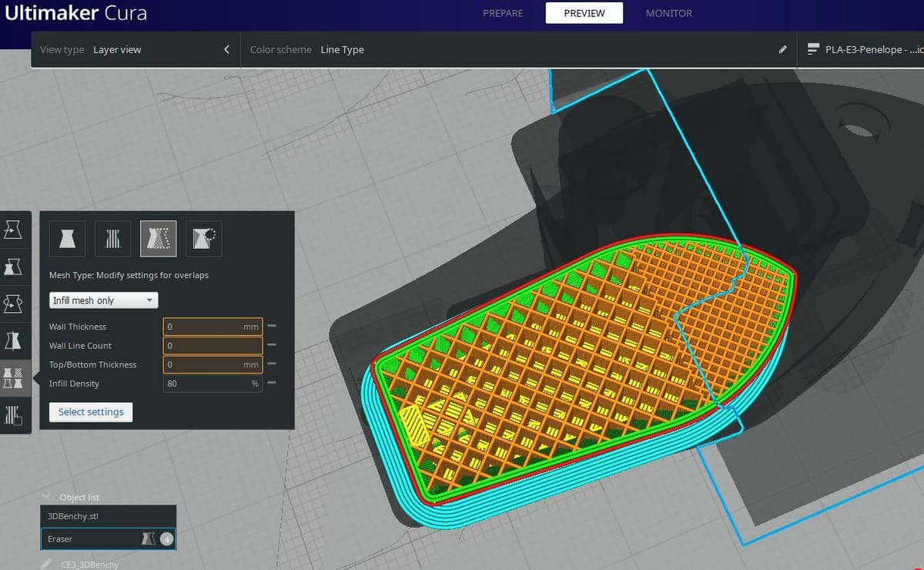
Task: Open the Infill mesh only dropdown
Action: pos(104,300)
